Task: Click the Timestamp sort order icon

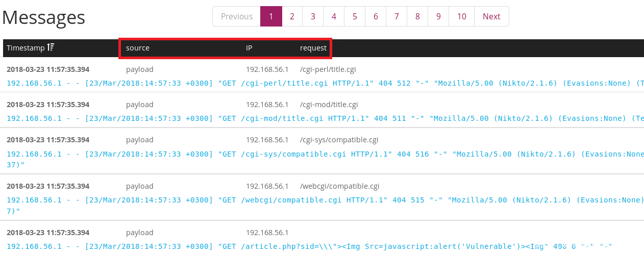Action: click(51, 47)
